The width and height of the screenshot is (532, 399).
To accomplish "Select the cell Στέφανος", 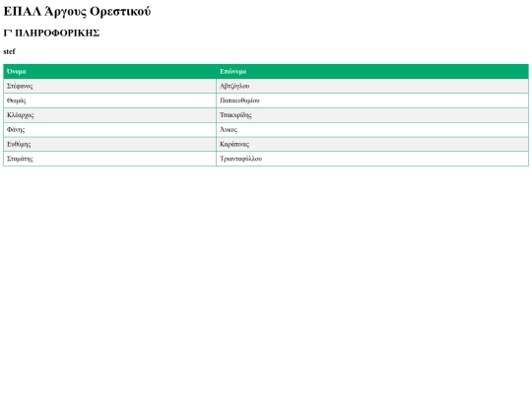I will tap(110, 86).
